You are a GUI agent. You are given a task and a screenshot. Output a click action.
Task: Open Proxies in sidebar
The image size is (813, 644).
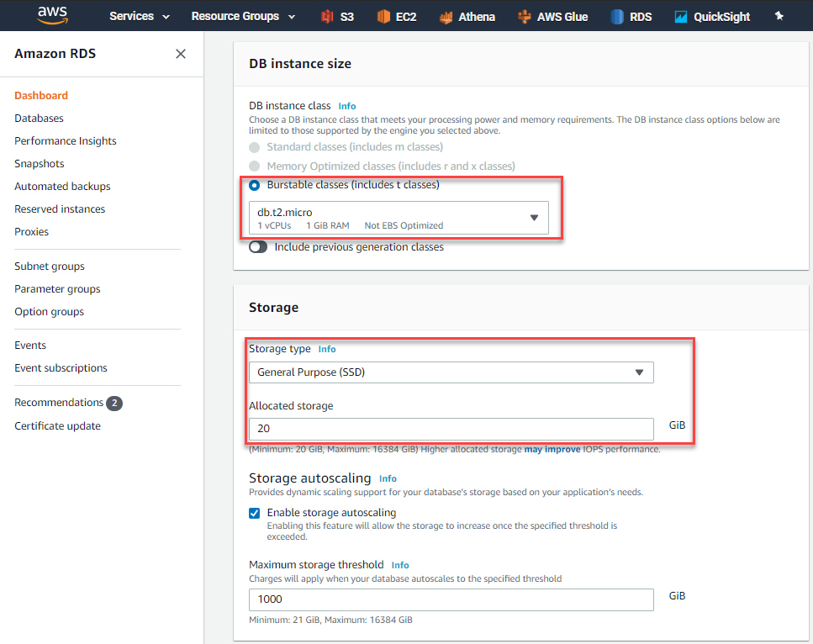pos(32,232)
